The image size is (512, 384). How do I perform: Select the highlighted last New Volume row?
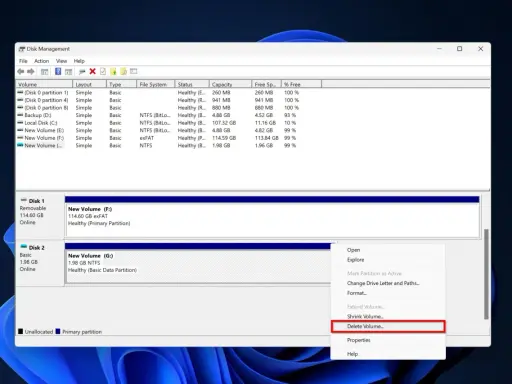(x=158, y=145)
